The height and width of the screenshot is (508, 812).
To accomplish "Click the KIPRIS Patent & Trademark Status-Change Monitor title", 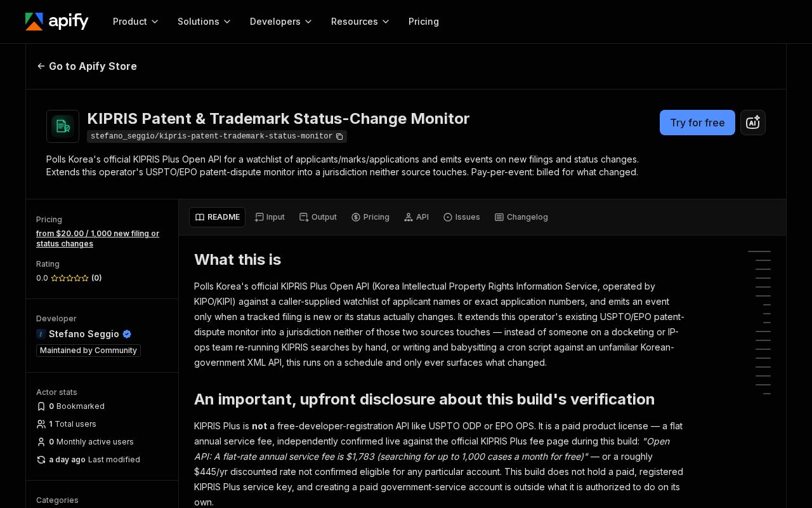I will 278,119.
